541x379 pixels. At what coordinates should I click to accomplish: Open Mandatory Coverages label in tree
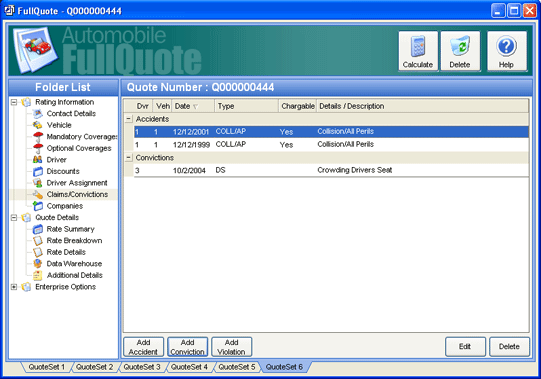(x=82, y=137)
